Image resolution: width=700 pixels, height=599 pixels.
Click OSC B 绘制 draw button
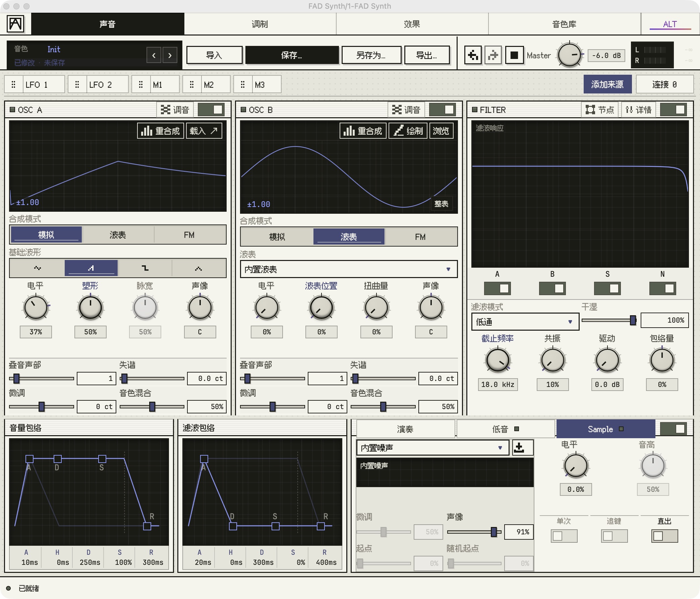point(408,131)
